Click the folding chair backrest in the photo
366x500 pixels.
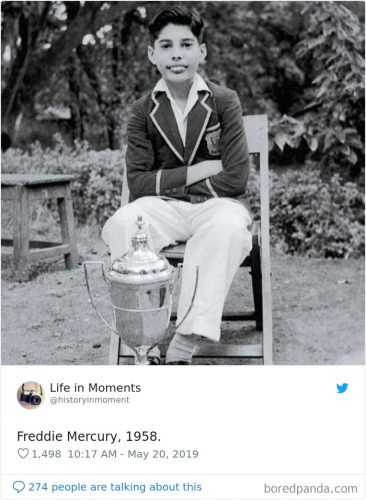coord(257,133)
